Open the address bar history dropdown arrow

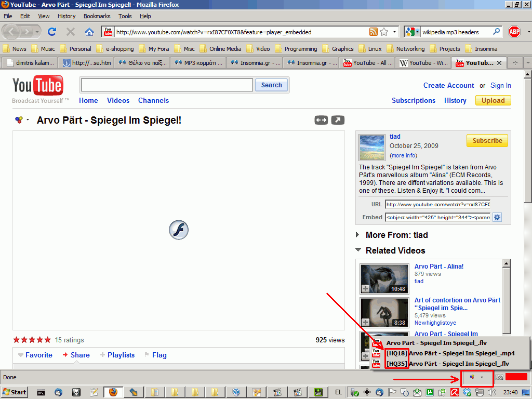point(395,32)
